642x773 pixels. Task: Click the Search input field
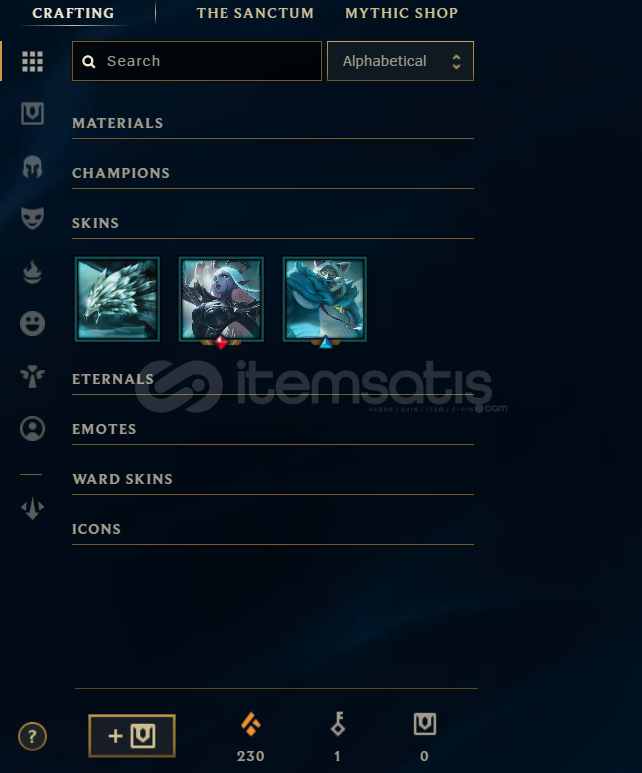[x=197, y=61]
